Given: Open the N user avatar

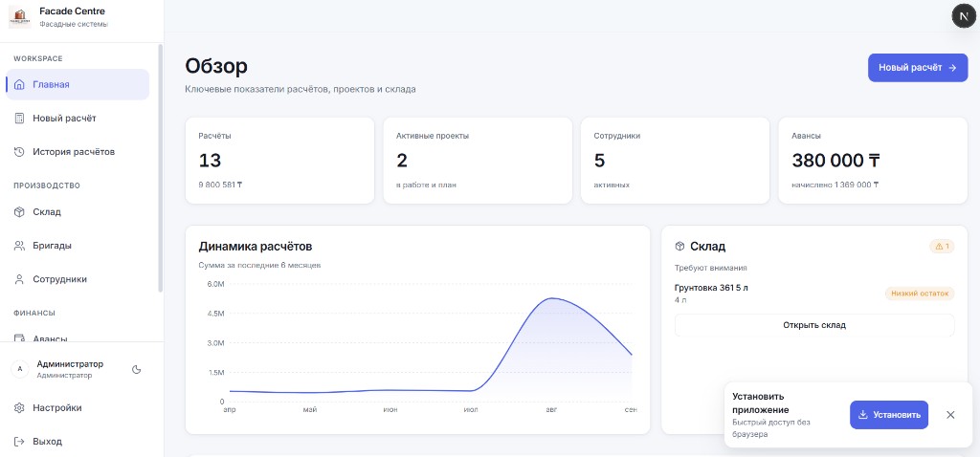Looking at the screenshot, I should coord(963,15).
